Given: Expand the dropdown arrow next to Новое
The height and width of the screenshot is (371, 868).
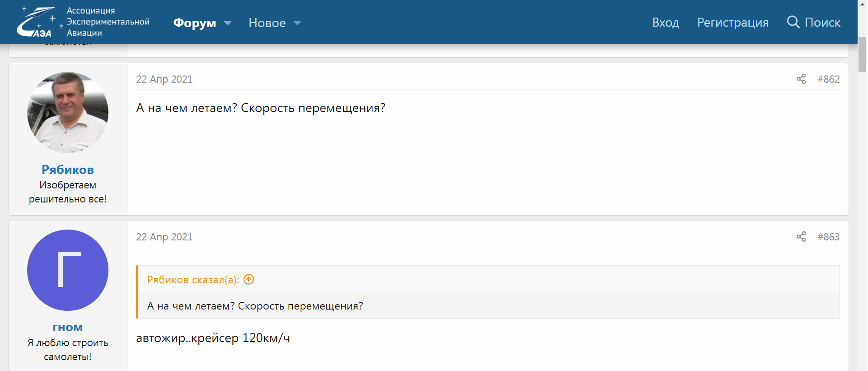Looking at the screenshot, I should click(297, 23).
